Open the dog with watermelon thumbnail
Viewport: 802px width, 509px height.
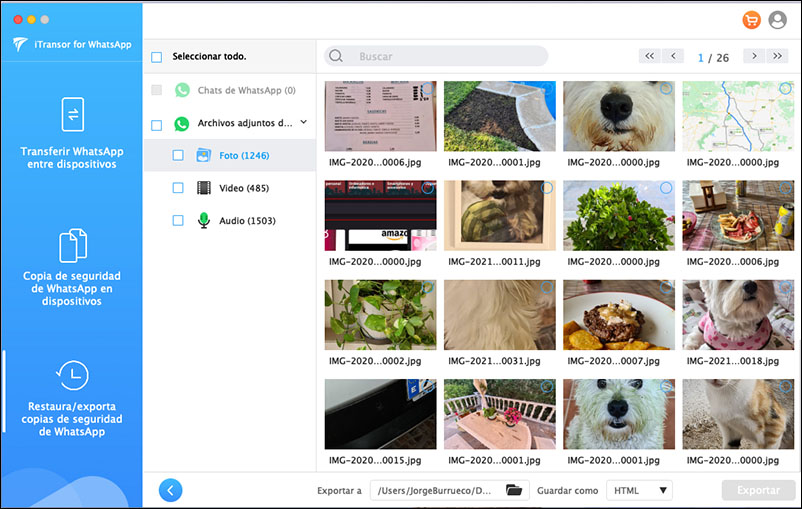pyautogui.click(x=500, y=215)
